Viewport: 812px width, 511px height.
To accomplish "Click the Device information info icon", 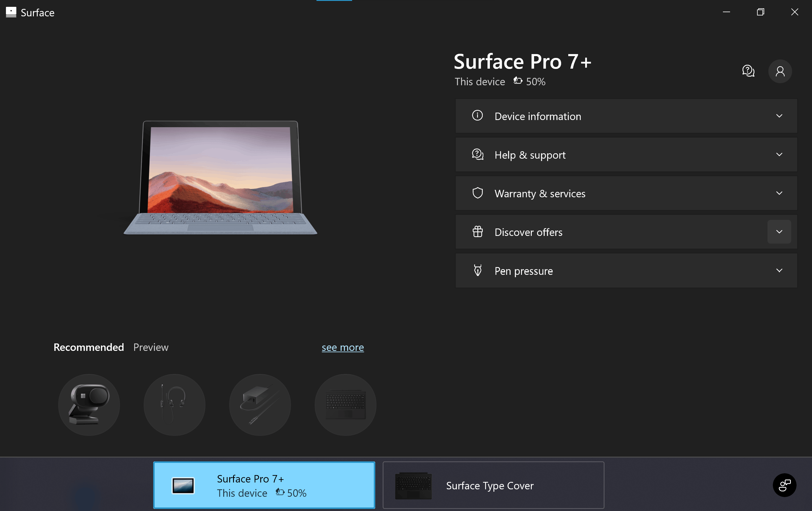I will pyautogui.click(x=477, y=116).
